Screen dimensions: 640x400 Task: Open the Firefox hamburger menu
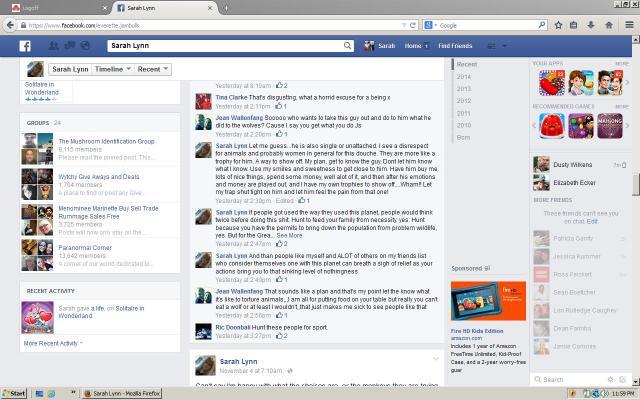point(629,25)
